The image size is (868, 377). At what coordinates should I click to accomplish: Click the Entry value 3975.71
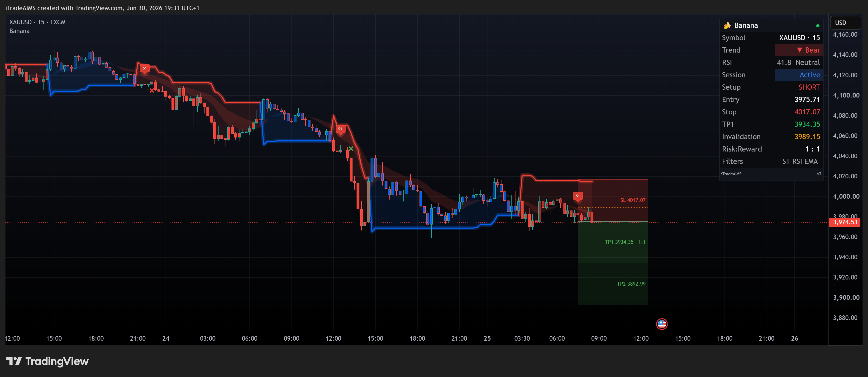point(807,100)
